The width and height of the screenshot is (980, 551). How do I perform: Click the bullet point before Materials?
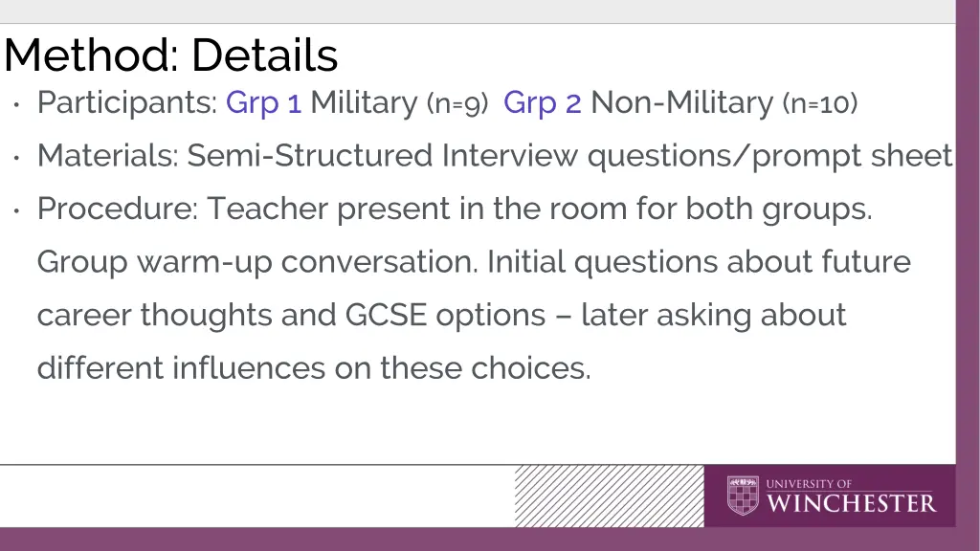coord(16,158)
